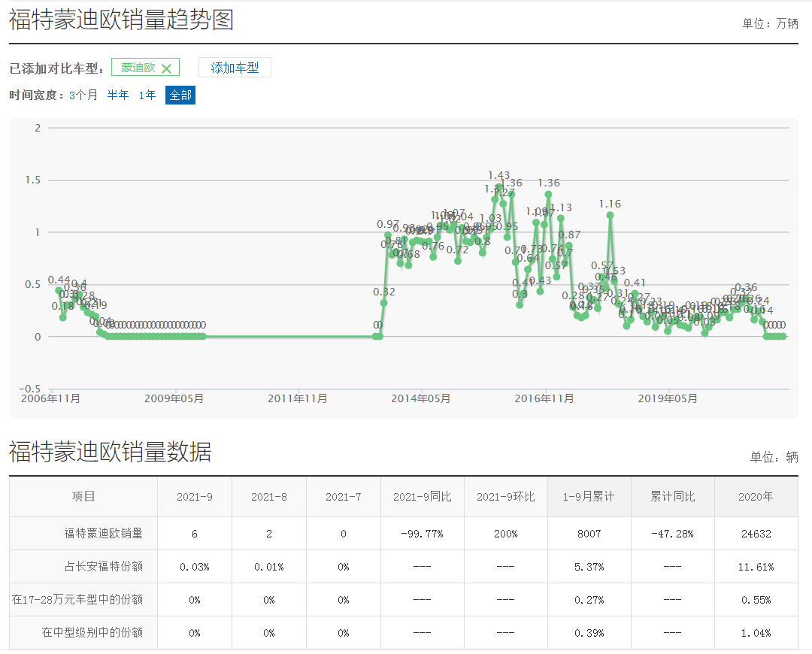Click the 2014年05月 axis label

[421, 398]
